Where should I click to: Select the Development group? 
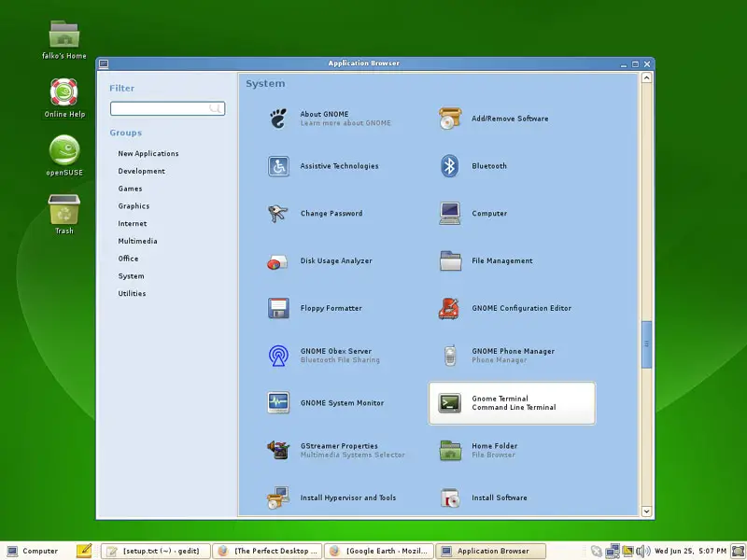[x=142, y=171]
